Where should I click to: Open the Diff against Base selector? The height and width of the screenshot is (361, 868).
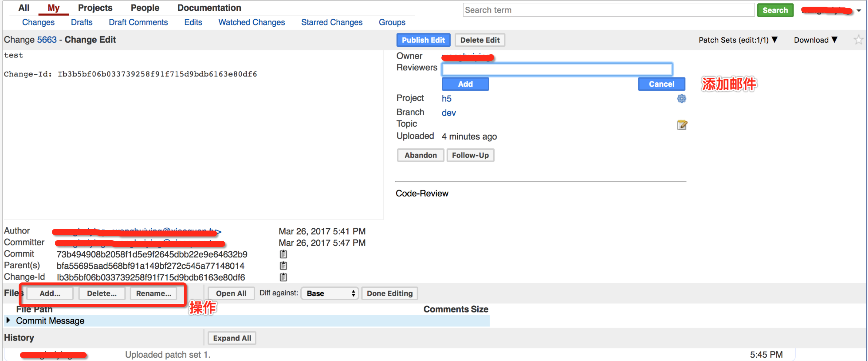[x=330, y=294]
